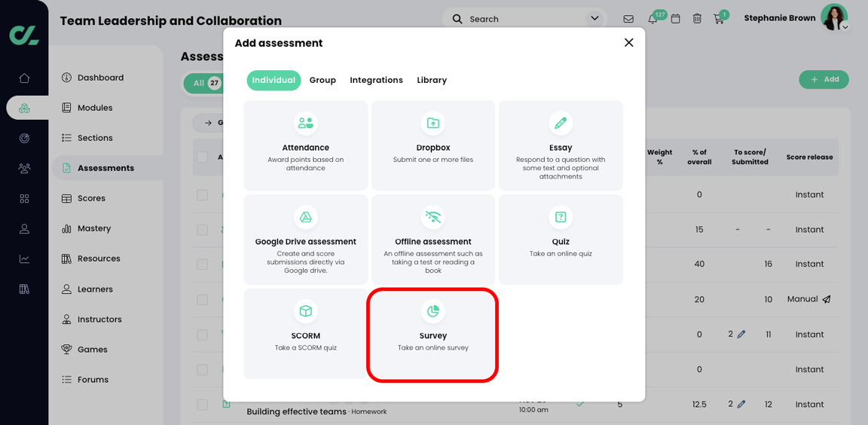The image size is (868, 425).
Task: Open Sections in the sidebar
Action: 94,138
